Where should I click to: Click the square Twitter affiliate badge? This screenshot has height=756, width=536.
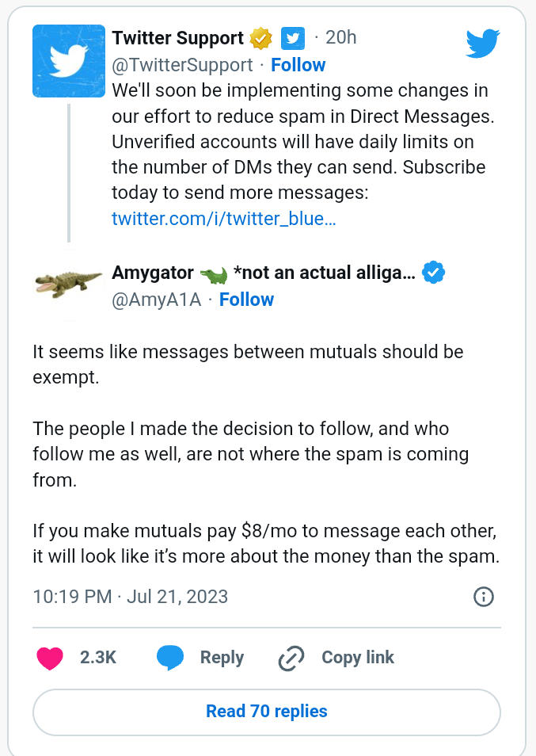point(293,38)
